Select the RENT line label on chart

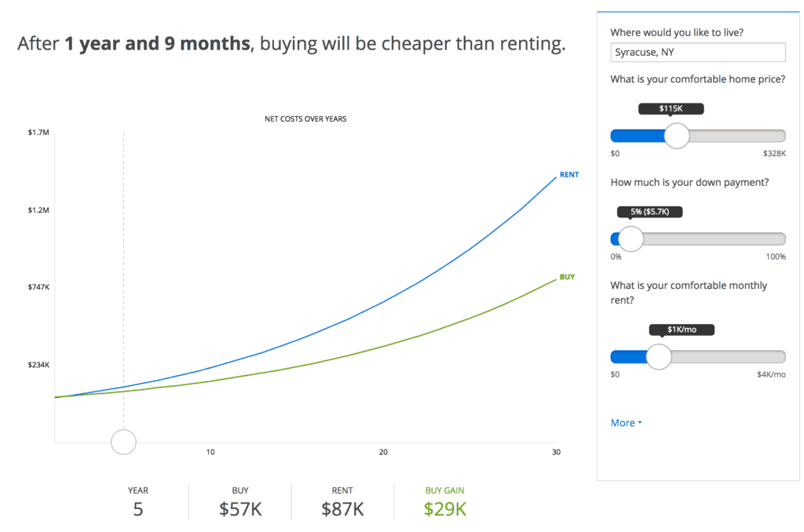(x=568, y=174)
